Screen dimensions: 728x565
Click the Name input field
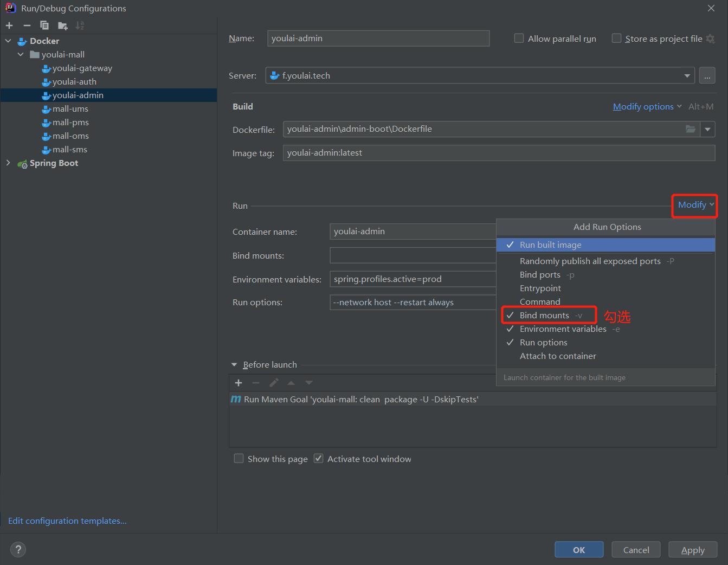click(x=378, y=38)
